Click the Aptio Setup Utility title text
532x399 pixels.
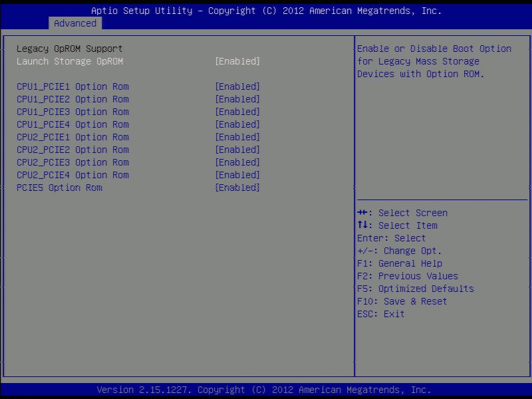[x=267, y=11]
